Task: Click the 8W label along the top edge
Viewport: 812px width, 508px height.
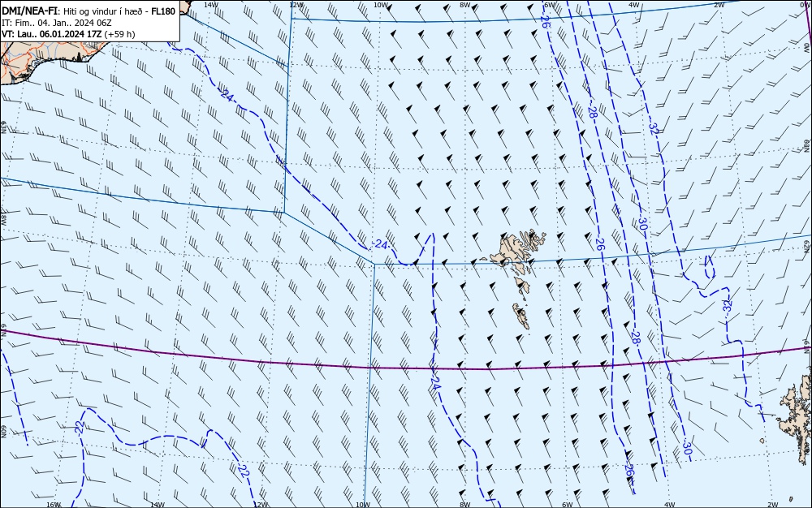Action: (464, 4)
